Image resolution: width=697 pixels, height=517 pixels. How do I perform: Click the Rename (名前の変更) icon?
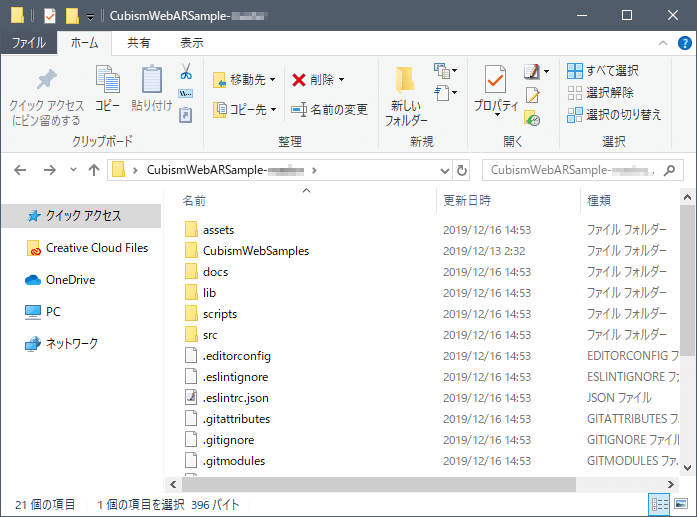click(x=299, y=109)
